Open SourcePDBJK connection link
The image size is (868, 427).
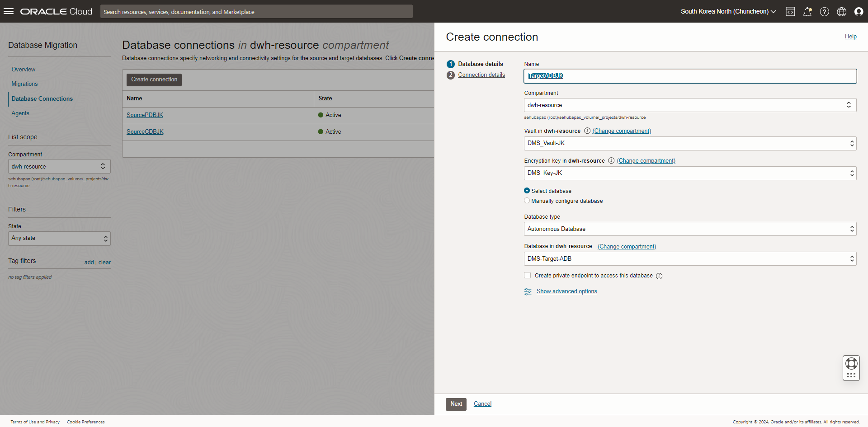click(145, 115)
